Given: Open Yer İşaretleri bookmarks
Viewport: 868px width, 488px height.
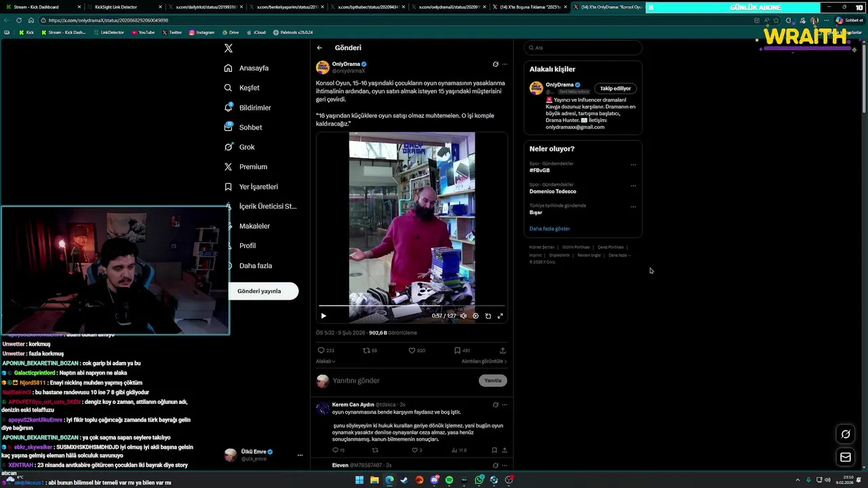Looking at the screenshot, I should pos(251,186).
